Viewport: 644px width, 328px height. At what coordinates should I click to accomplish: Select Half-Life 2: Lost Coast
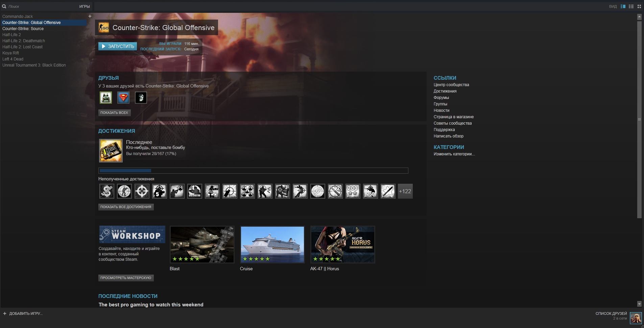click(22, 47)
